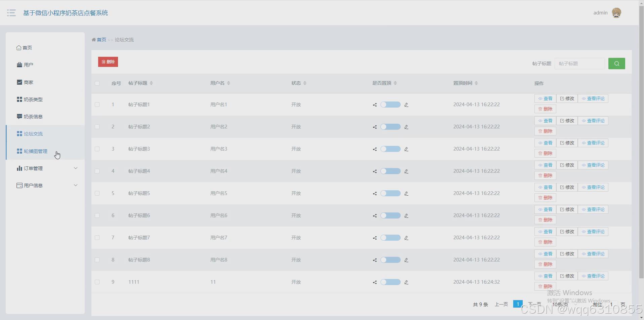
Task: Click pencil edit icon in row 帖子标题1
Action: (x=406, y=105)
